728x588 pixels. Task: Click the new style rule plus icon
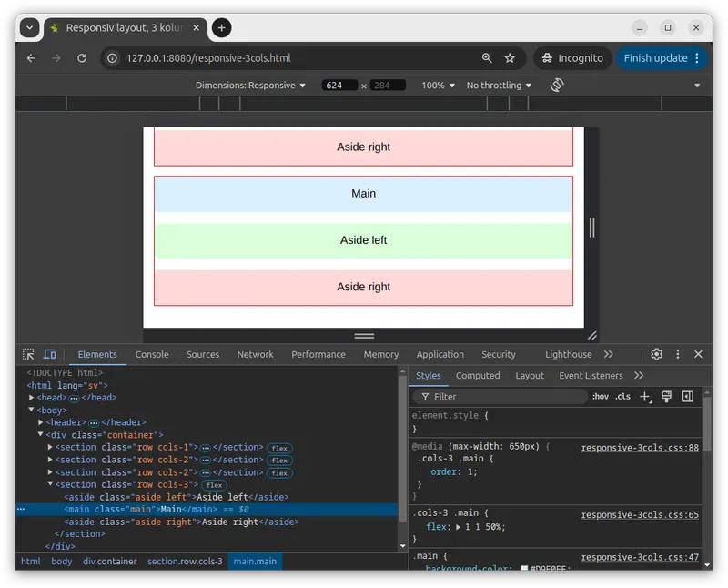(644, 397)
